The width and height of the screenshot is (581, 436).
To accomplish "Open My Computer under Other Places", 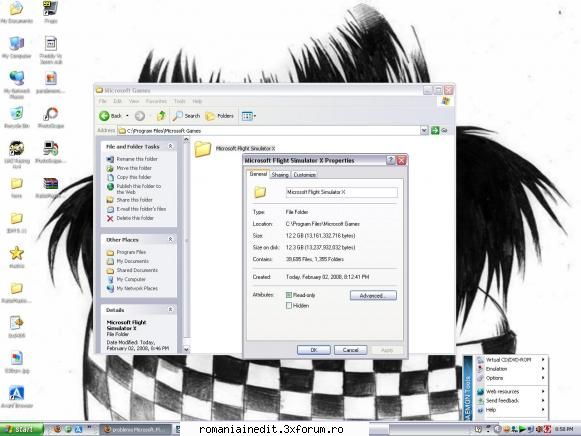I will (x=131, y=279).
